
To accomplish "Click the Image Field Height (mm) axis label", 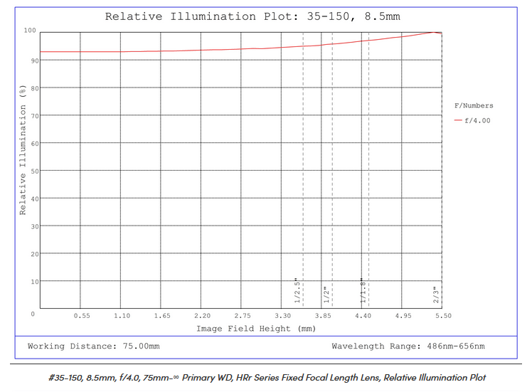I will [x=255, y=328].
